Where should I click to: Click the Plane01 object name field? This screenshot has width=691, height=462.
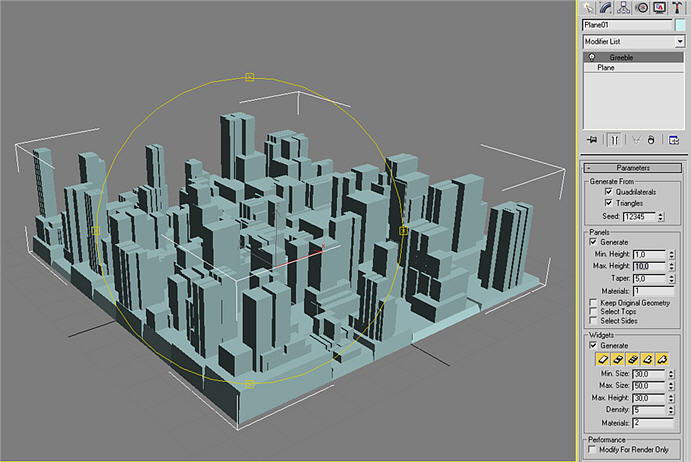pos(628,25)
